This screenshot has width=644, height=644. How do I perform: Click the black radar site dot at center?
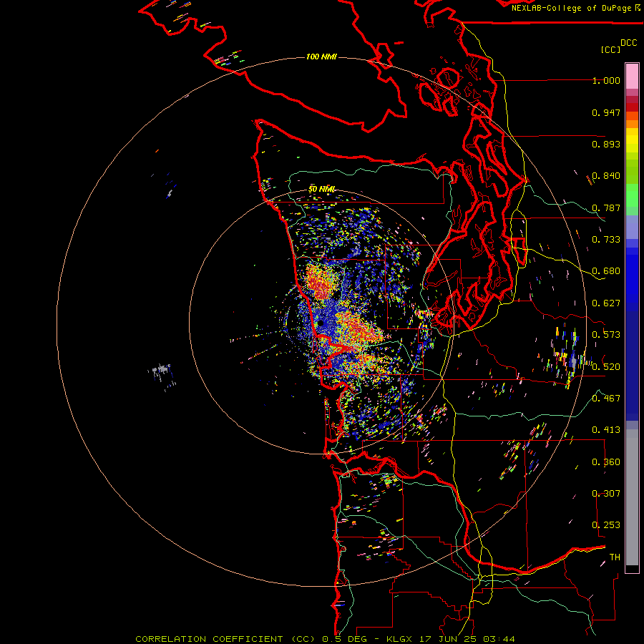(x=321, y=323)
